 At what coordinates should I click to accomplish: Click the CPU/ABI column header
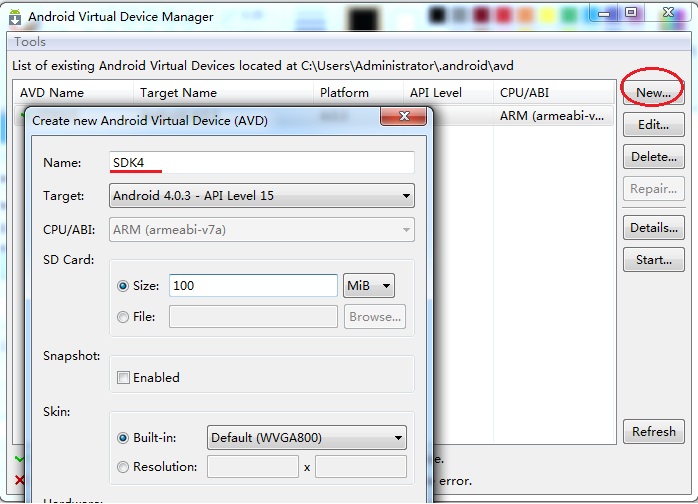click(x=554, y=93)
